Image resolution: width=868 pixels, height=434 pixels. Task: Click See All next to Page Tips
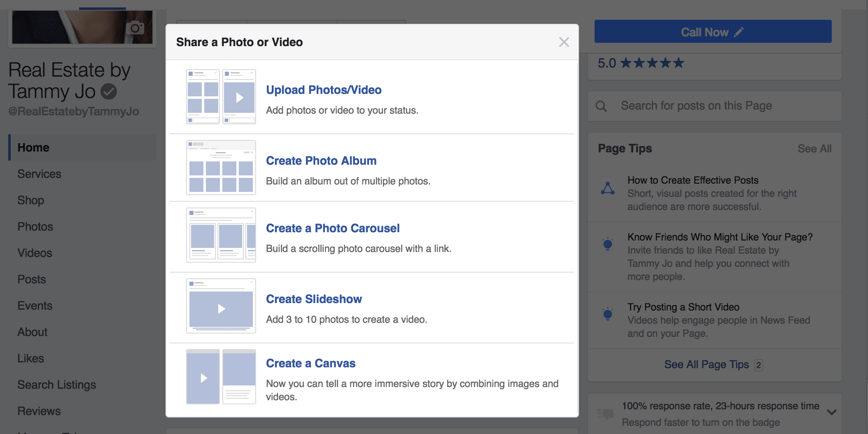coord(814,149)
